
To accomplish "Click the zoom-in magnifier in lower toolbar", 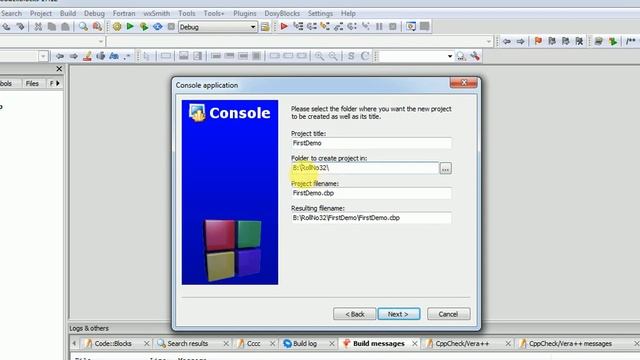I will pyautogui.click(x=319, y=56).
